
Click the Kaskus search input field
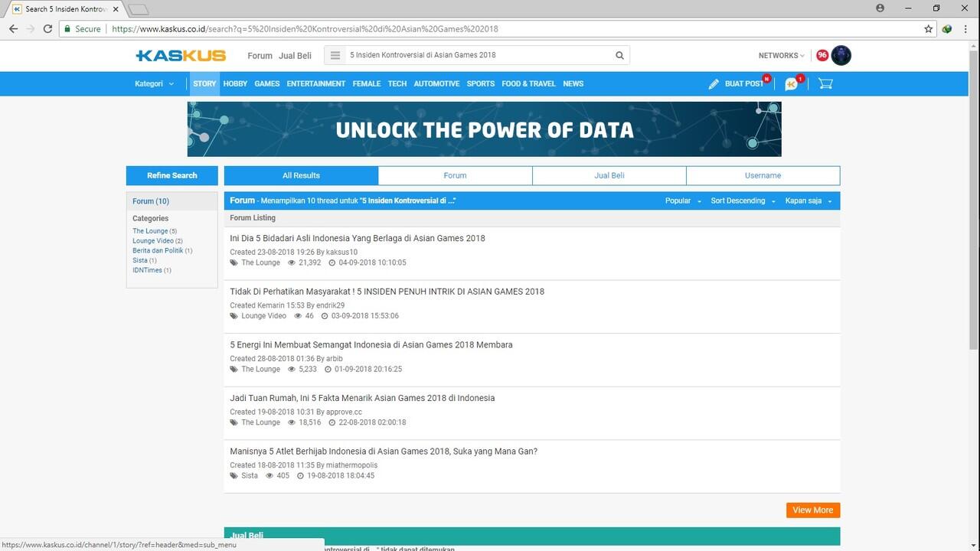(x=479, y=55)
